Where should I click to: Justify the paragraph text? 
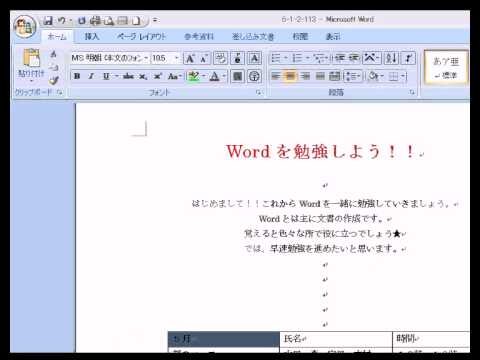(320, 76)
